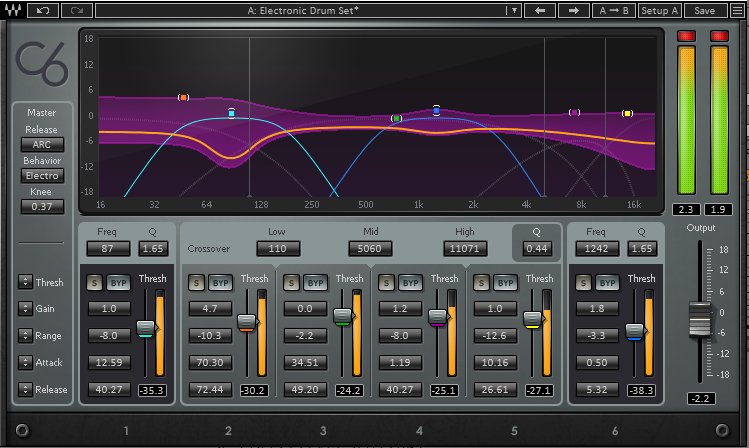Bypass band 2
749x448 pixels.
tap(220, 283)
